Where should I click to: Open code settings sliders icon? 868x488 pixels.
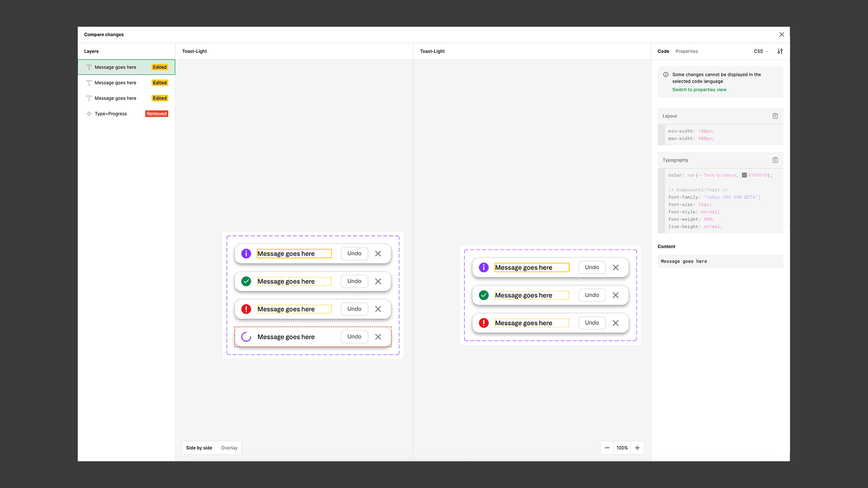pos(780,52)
